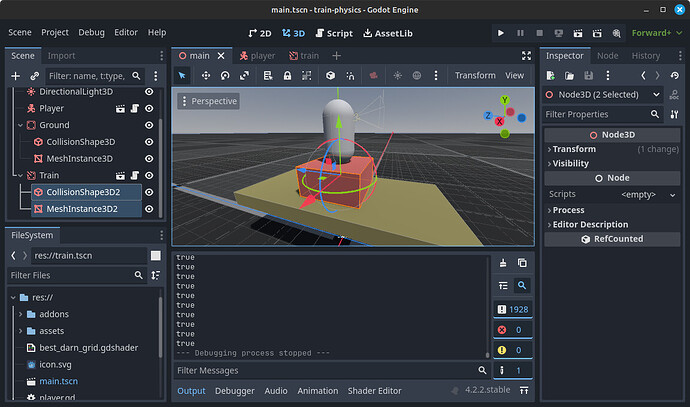Open the AssetLib workspace
Viewport: 690px width, 407px height.
[x=388, y=33]
